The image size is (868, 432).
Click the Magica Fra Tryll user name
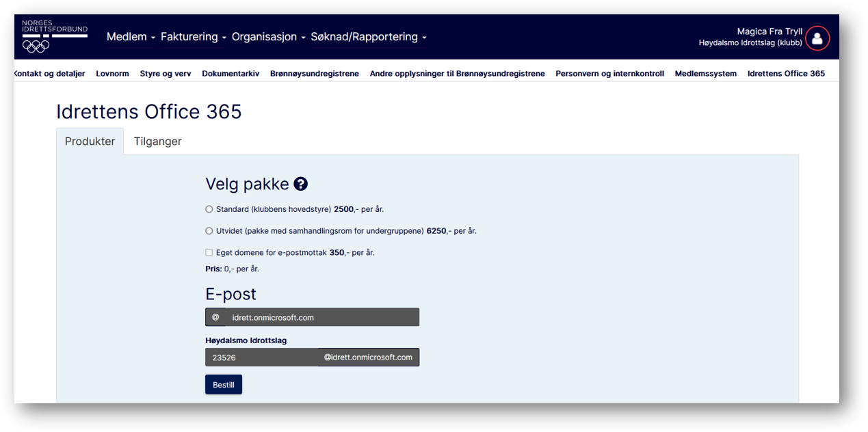click(770, 31)
